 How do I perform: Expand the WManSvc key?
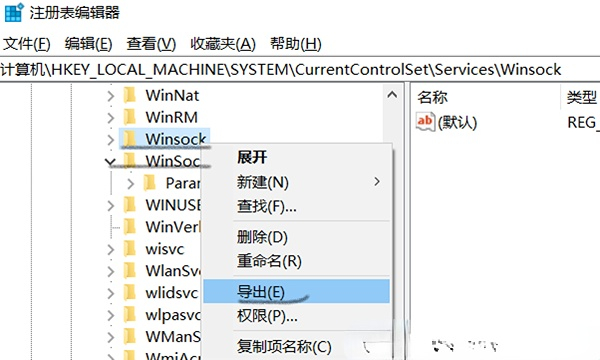(111, 337)
